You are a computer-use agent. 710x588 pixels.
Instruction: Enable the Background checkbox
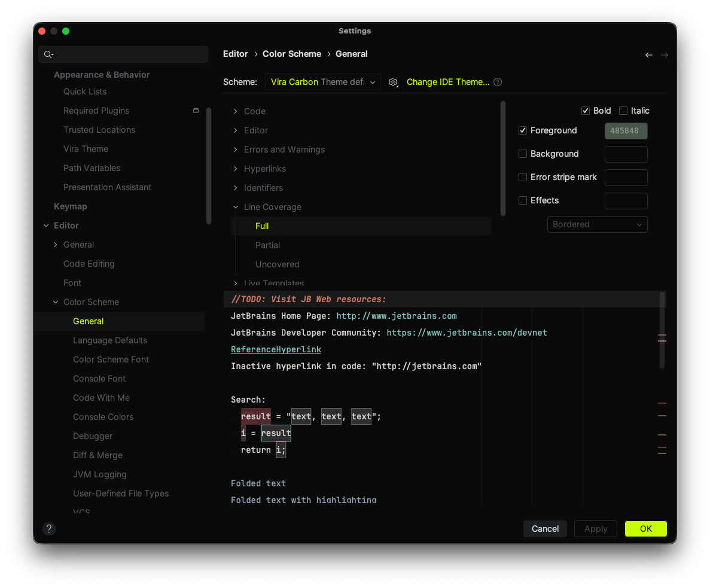[523, 154]
